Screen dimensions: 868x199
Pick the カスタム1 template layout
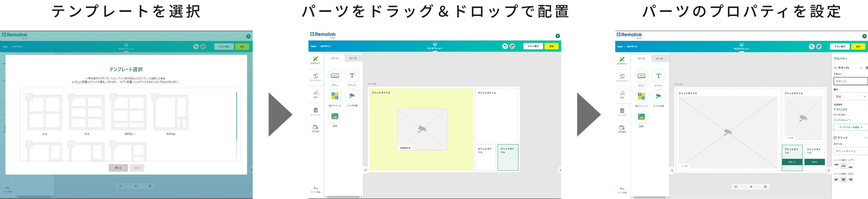129,113
